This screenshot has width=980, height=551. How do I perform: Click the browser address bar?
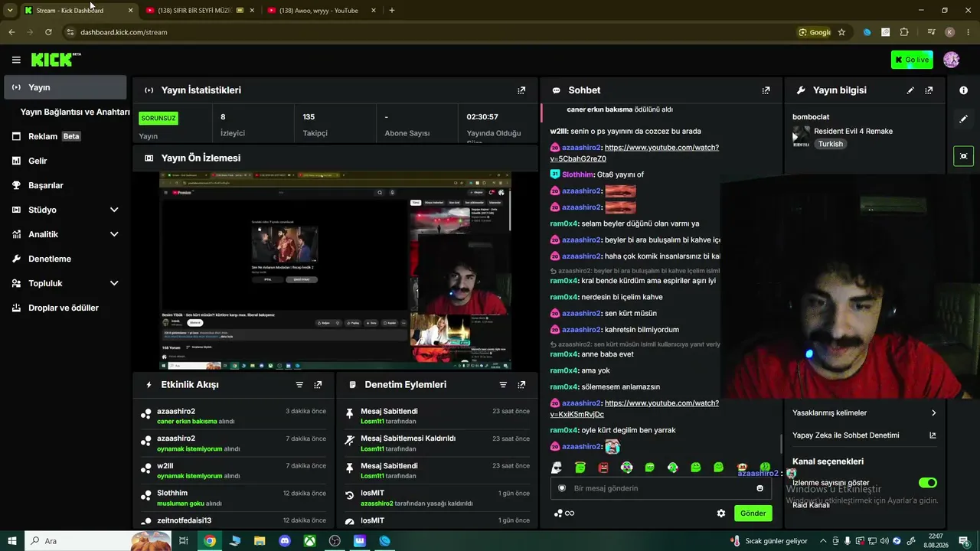click(429, 32)
